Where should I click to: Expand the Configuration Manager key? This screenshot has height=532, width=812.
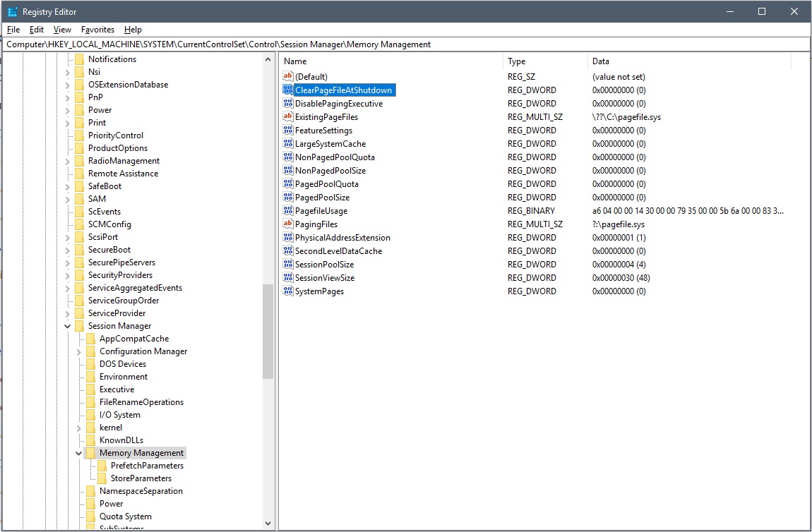click(78, 352)
